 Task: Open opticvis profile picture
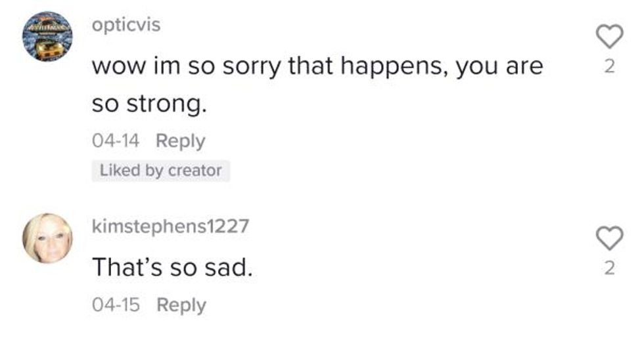coord(48,37)
